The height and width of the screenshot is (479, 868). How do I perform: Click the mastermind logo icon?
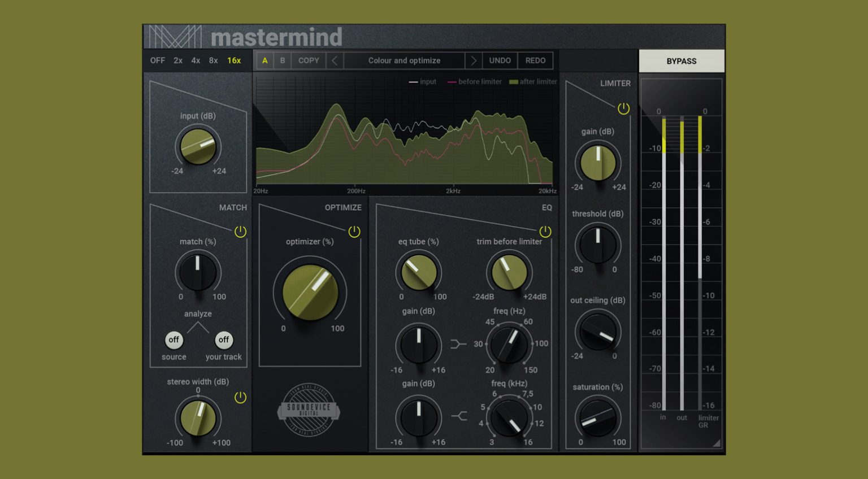pyautogui.click(x=175, y=37)
